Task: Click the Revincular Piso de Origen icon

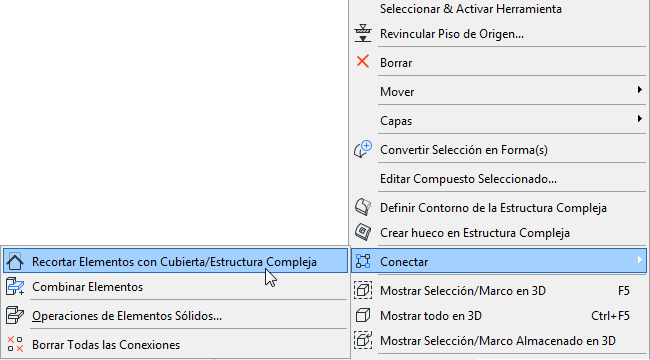Action: pos(363,33)
